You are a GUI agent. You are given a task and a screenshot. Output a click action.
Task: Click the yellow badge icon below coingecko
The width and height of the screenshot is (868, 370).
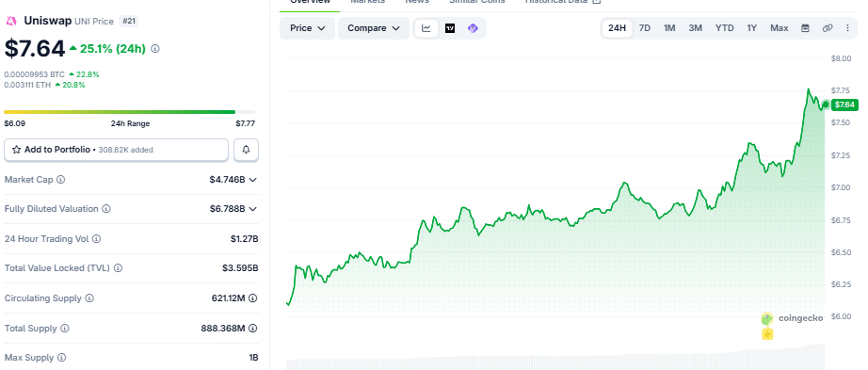tap(767, 334)
